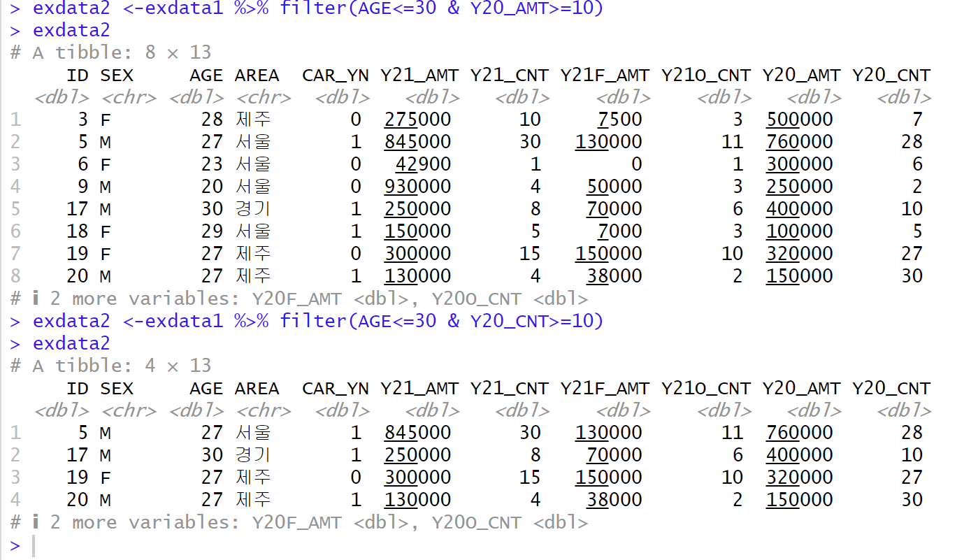Click the SEX header in the 8-row tibble

coord(117,76)
